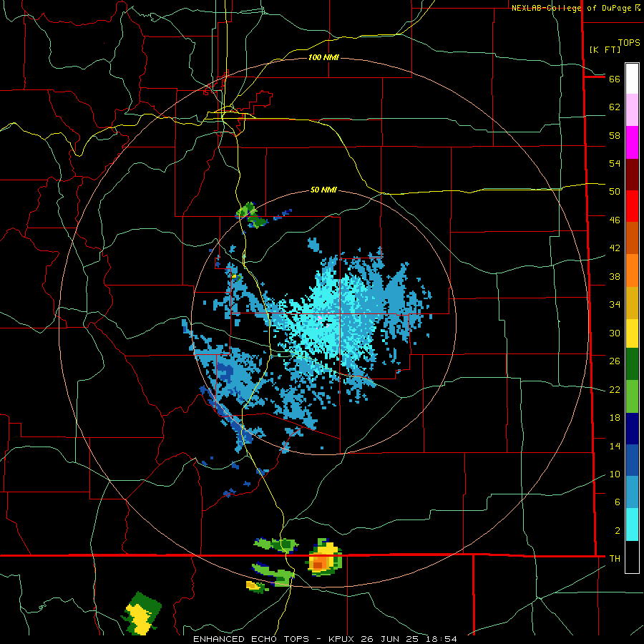Click the "66" legend value
Image resolution: width=644 pixels, height=644 pixels.
[615, 79]
